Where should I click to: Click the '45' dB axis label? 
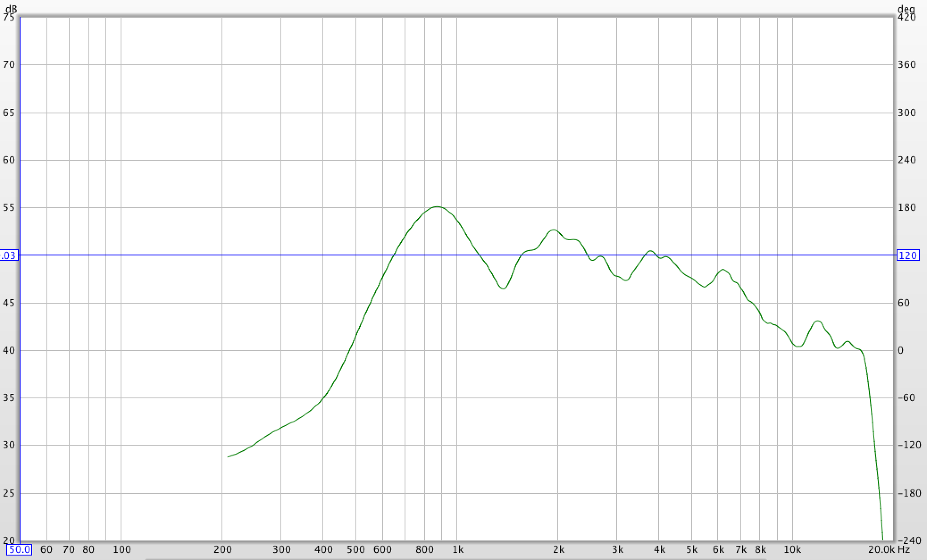tap(9, 303)
